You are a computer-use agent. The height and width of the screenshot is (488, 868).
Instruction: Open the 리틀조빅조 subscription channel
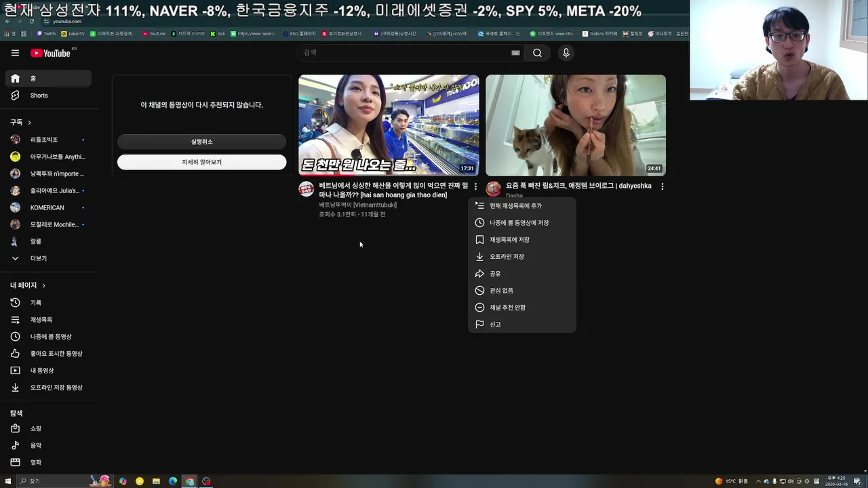[x=47, y=140]
